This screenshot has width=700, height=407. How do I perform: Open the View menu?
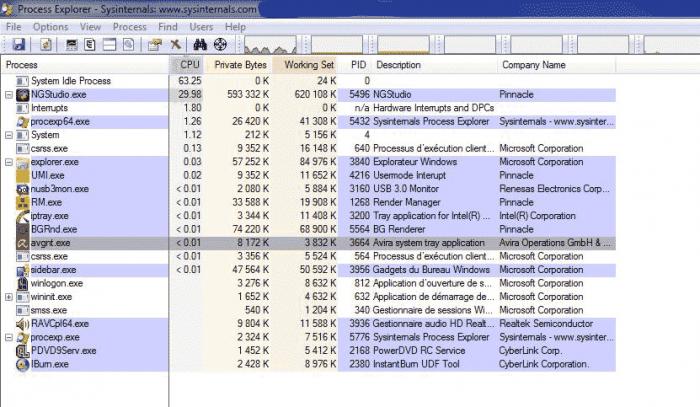90,27
